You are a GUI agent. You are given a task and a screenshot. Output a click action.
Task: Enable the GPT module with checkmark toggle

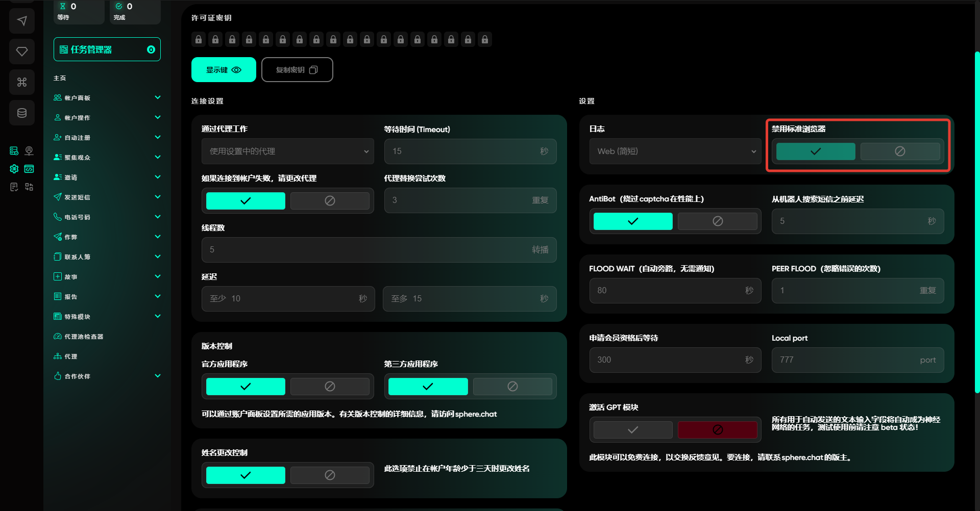coord(633,430)
